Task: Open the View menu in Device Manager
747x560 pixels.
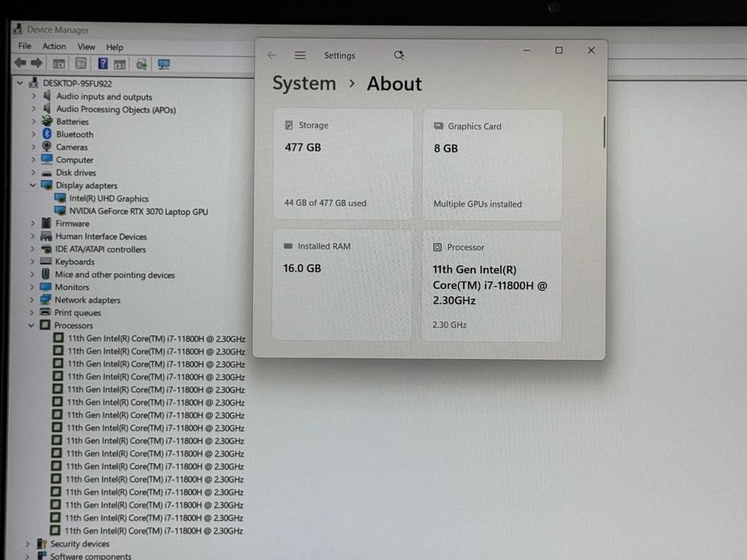Action: 86,46
